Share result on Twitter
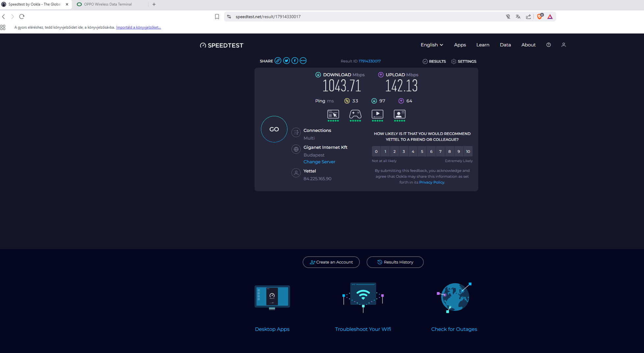Image resolution: width=644 pixels, height=353 pixels. 286,61
